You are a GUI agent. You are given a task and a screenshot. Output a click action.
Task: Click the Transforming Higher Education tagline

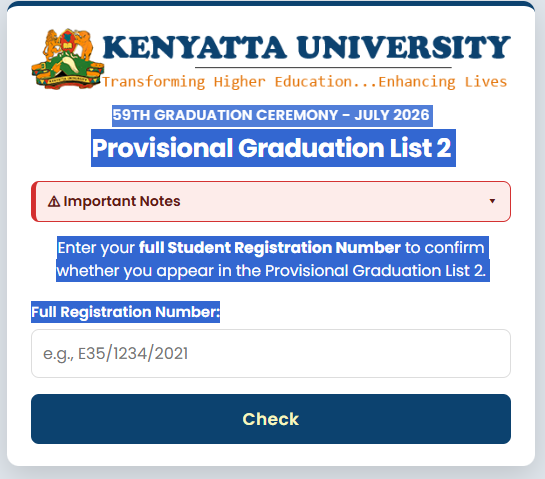[227, 82]
